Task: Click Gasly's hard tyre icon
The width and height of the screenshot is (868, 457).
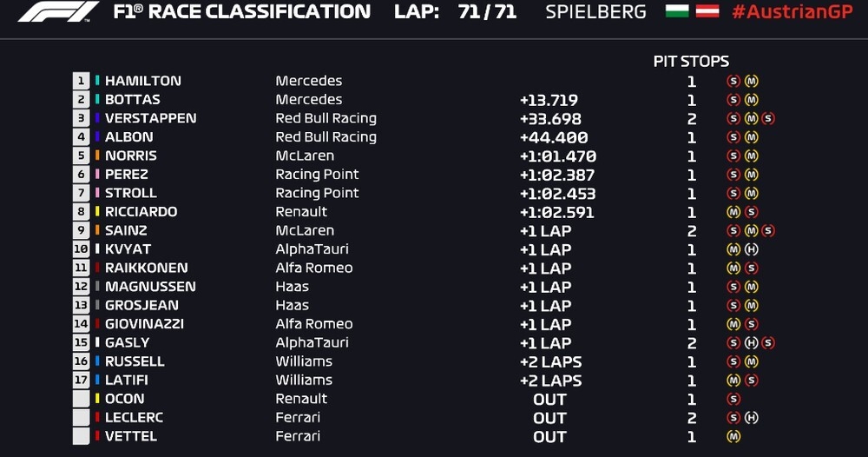Action: point(751,343)
